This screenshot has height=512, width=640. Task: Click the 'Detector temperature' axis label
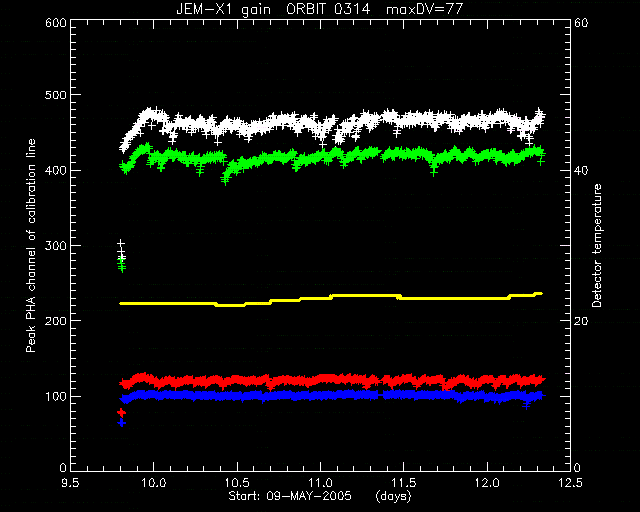(597, 246)
